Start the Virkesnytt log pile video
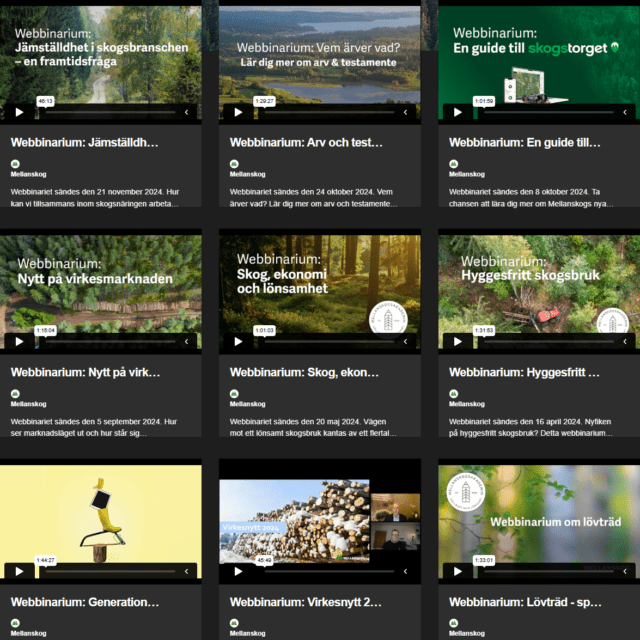 click(x=239, y=571)
